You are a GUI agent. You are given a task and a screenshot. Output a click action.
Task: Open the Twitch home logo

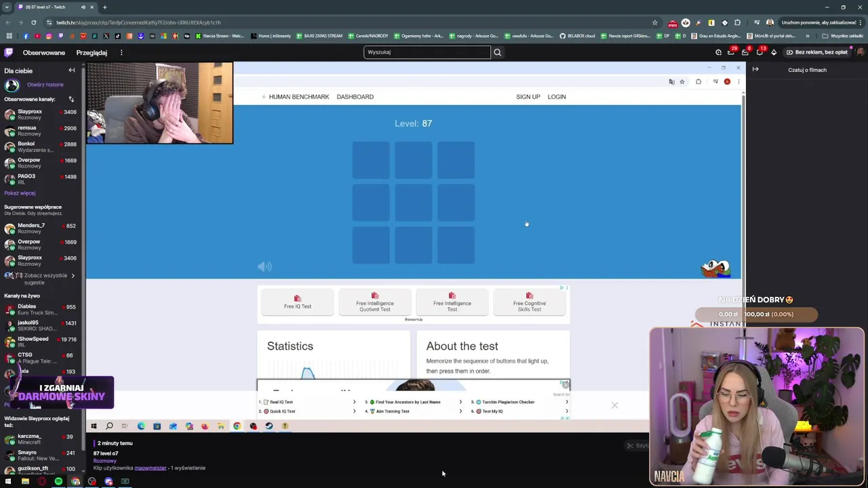tap(8, 52)
